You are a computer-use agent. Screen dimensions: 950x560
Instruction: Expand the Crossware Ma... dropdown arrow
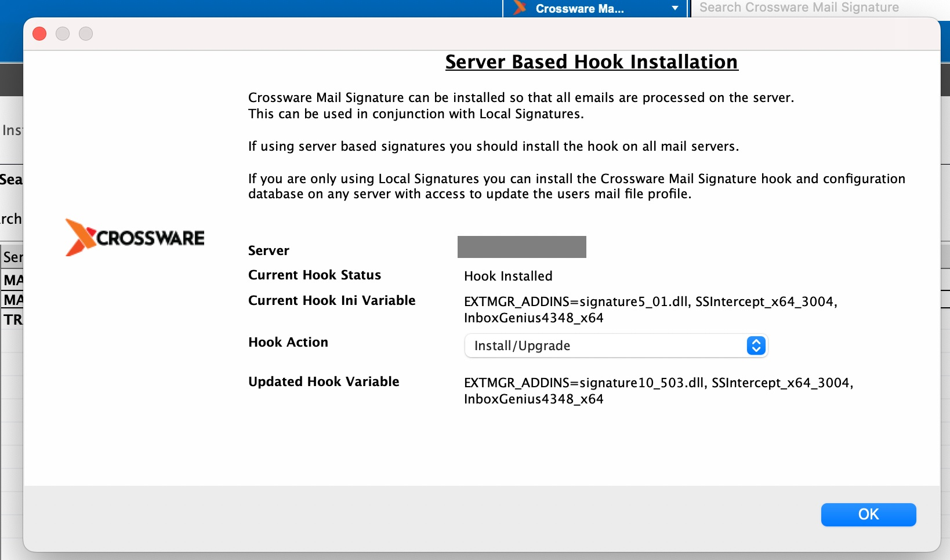(x=675, y=8)
